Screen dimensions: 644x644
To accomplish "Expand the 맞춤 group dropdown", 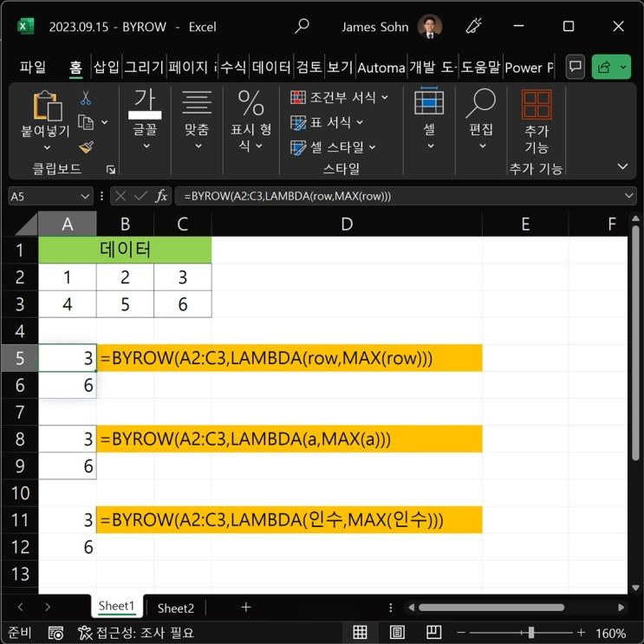I will 198,146.
